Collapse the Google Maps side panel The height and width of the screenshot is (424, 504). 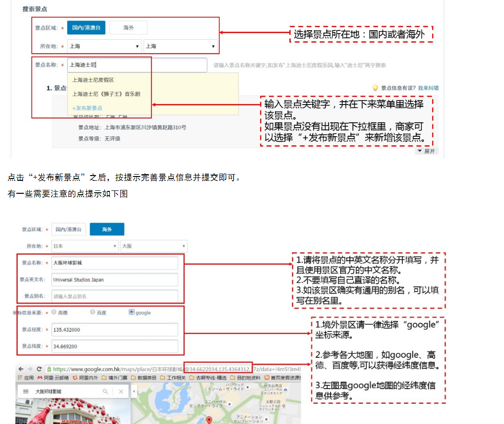click(134, 391)
